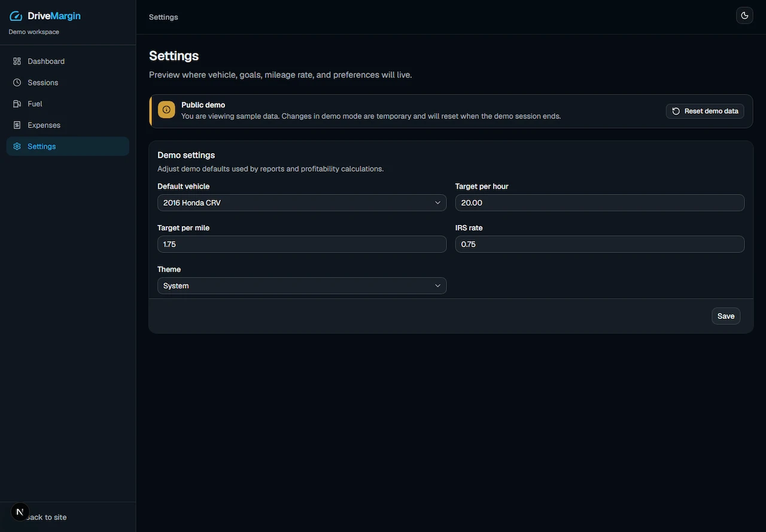Click the Target per hour label

click(x=482, y=186)
